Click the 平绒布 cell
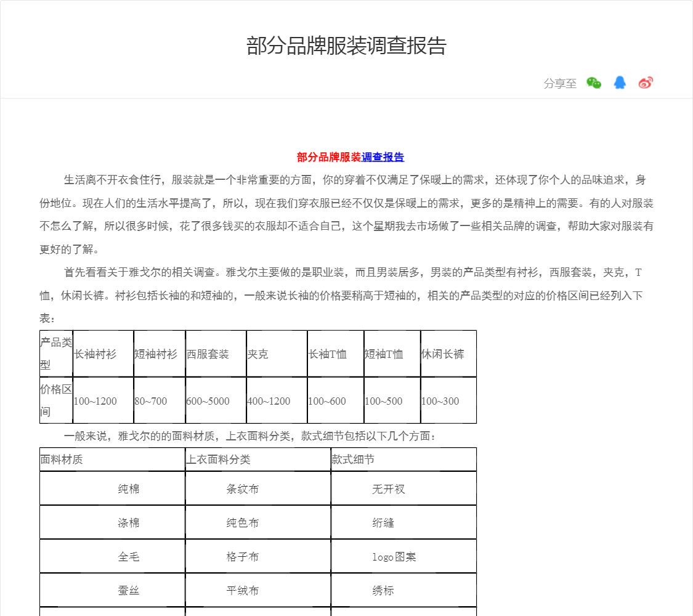 [258, 590]
